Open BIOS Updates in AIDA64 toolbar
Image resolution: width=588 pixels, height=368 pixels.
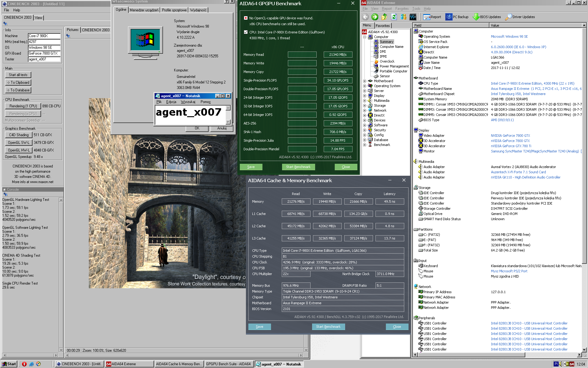(x=487, y=17)
